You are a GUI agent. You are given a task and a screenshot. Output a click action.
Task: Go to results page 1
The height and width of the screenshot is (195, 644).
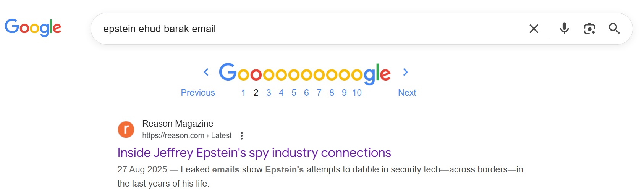243,93
